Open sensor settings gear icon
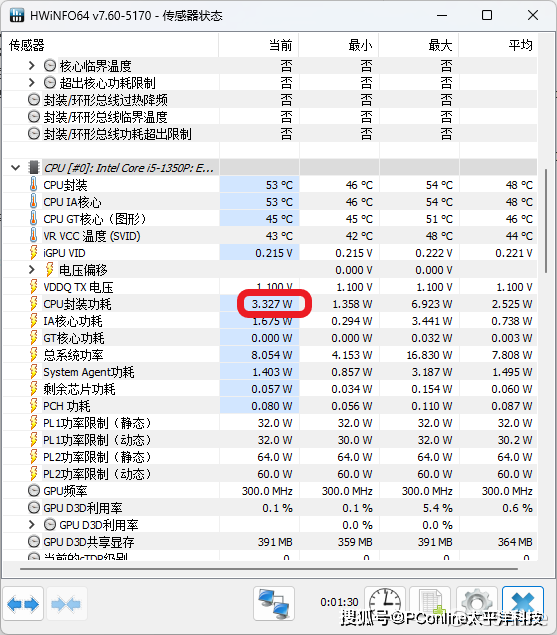 click(477, 601)
